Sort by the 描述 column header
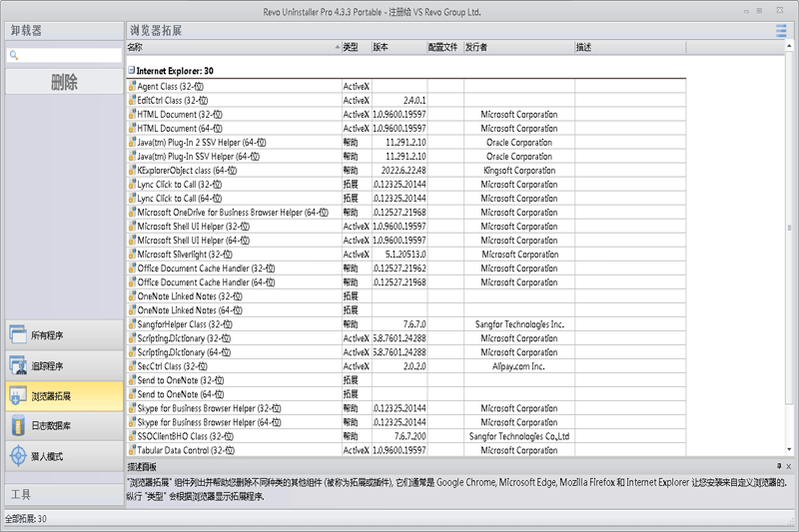The height and width of the screenshot is (532, 799). [630, 47]
